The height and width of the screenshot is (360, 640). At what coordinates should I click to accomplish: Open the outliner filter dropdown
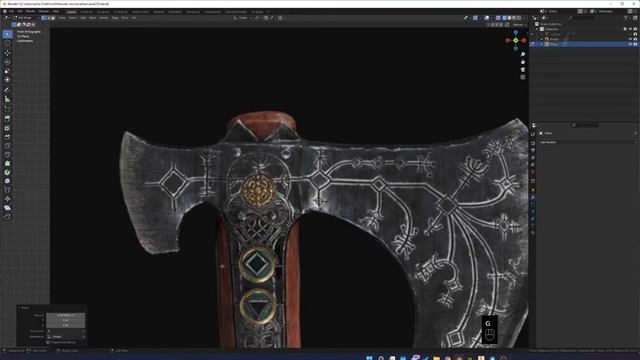tap(627, 18)
